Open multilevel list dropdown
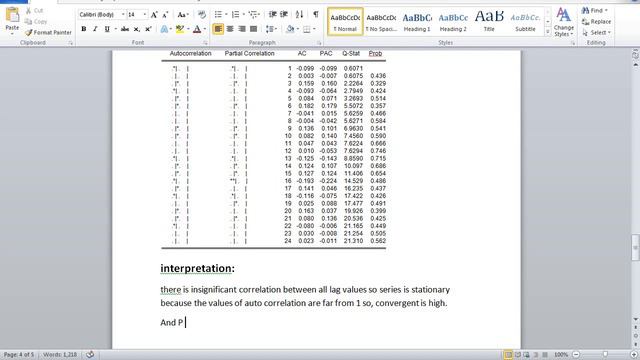The height and width of the screenshot is (360, 640). pyautogui.click(x=254, y=15)
